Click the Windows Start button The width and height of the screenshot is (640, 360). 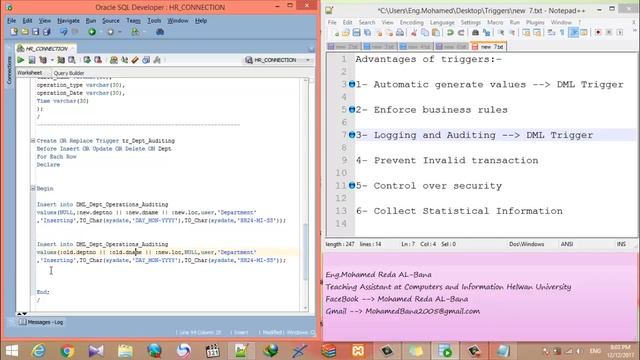(12, 351)
